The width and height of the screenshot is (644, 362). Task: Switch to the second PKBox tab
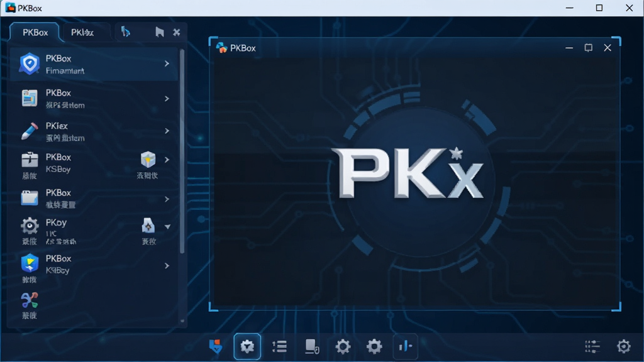point(82,33)
